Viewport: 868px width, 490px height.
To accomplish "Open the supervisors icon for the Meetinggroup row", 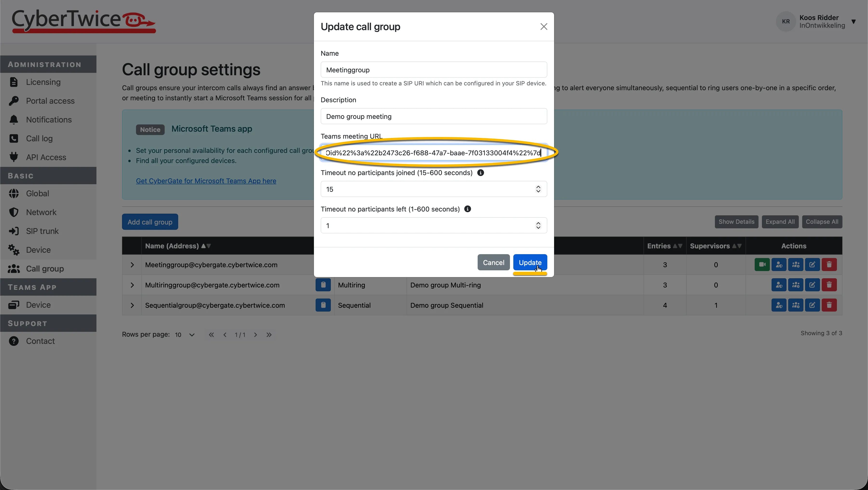I will pos(779,265).
